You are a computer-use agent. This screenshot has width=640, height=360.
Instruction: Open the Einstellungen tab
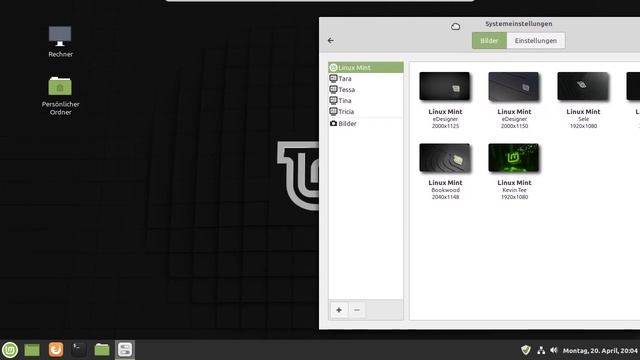(x=536, y=41)
